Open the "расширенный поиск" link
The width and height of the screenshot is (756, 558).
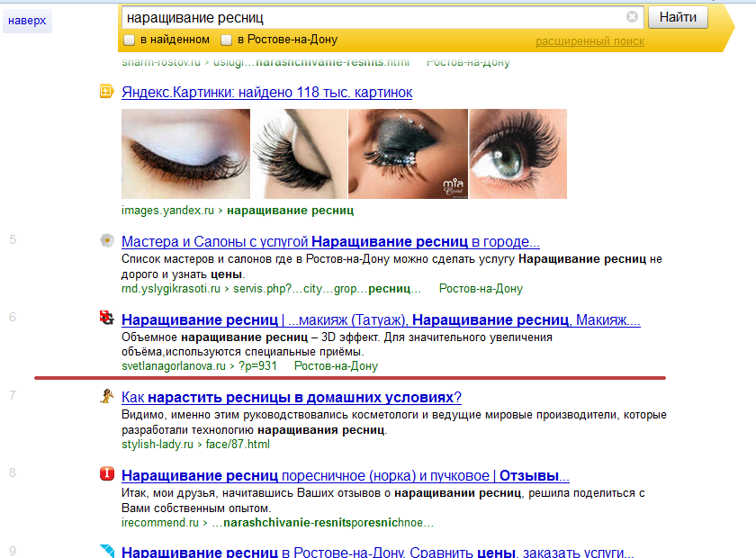point(589,41)
